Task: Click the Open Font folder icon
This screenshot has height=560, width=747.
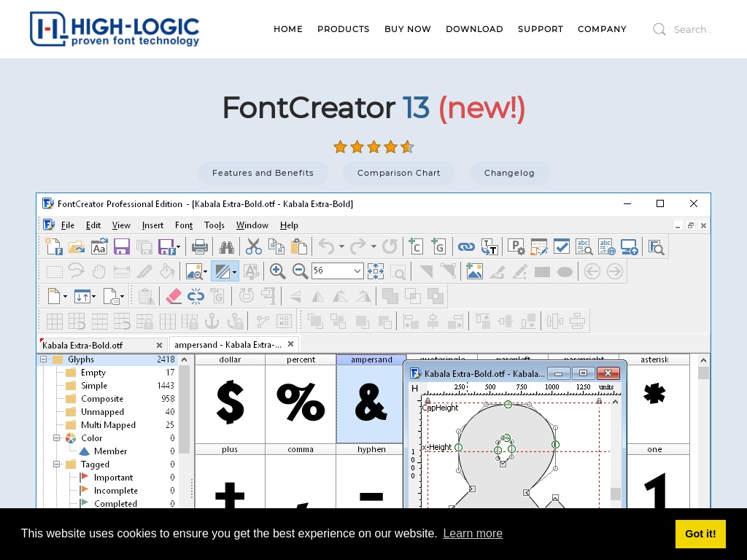Action: tap(76, 246)
